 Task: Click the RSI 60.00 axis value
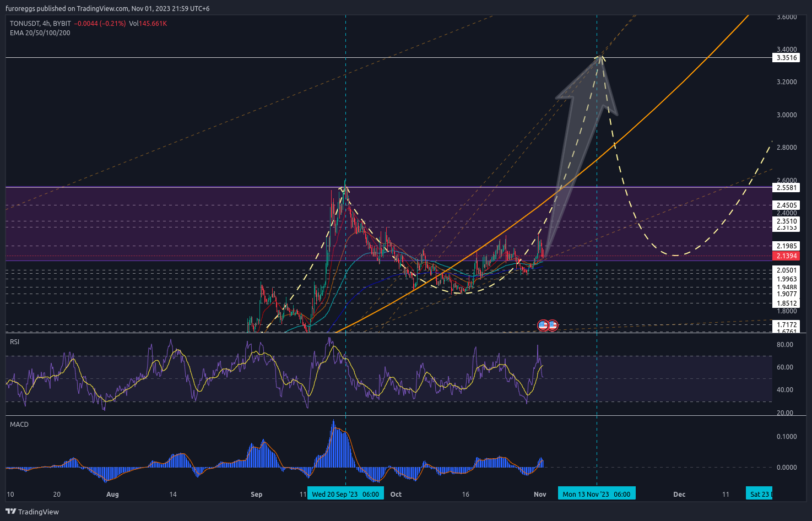tap(785, 367)
